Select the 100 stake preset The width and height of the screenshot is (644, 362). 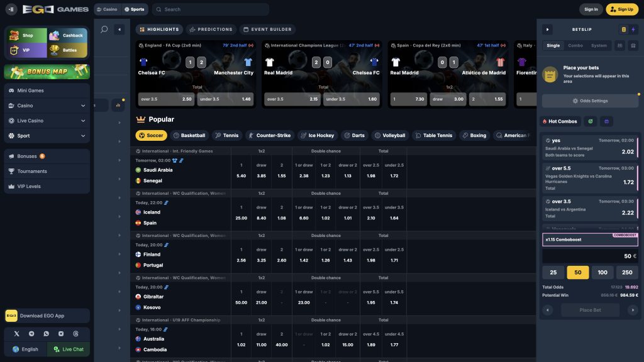[602, 273]
